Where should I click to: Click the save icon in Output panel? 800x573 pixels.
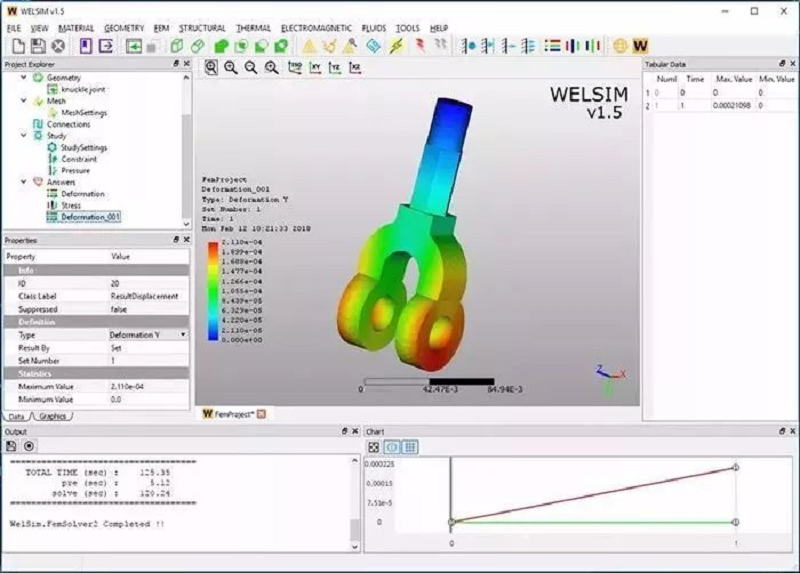pos(11,446)
